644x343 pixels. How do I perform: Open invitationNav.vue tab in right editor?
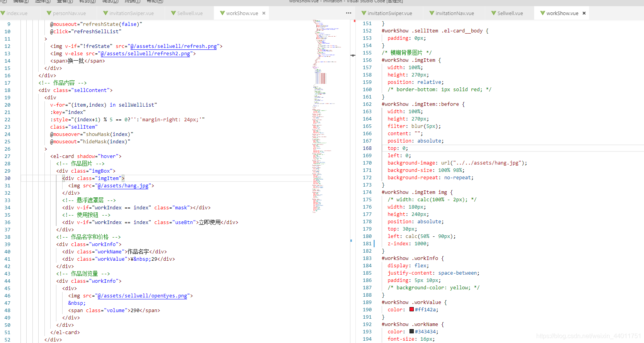(x=454, y=13)
